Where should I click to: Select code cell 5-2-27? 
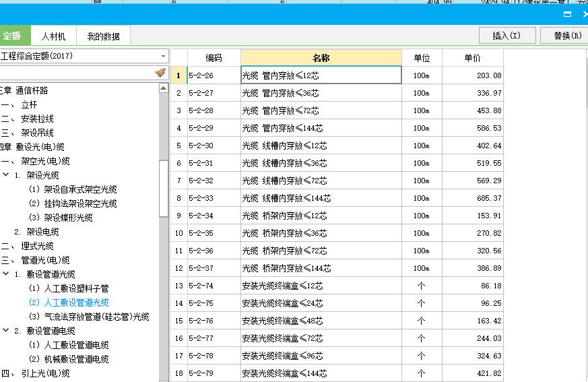pyautogui.click(x=214, y=93)
